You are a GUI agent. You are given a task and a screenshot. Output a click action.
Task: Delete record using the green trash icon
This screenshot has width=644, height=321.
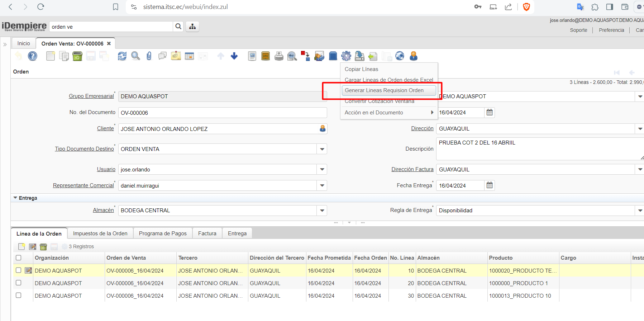tap(77, 56)
